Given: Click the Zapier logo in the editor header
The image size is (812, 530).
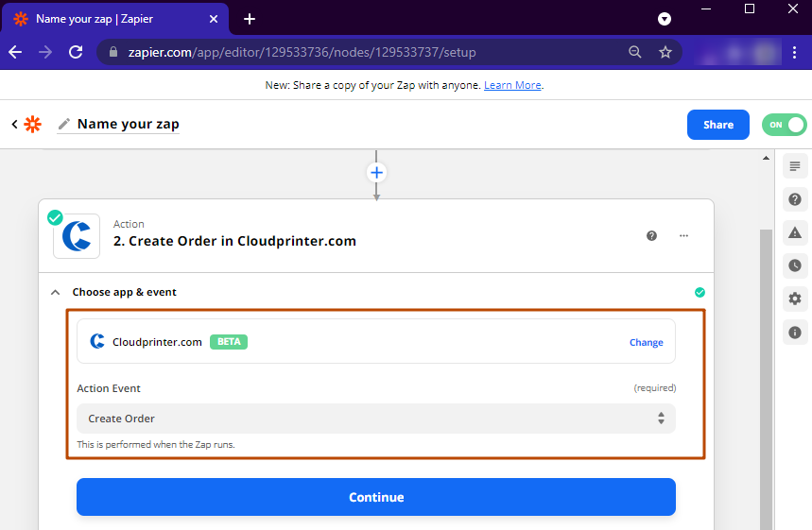Looking at the screenshot, I should point(33,124).
